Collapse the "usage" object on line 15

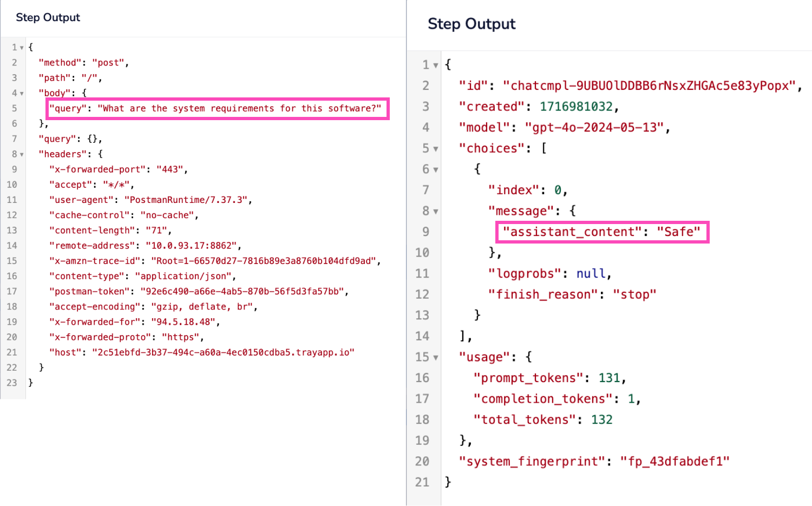click(x=435, y=357)
